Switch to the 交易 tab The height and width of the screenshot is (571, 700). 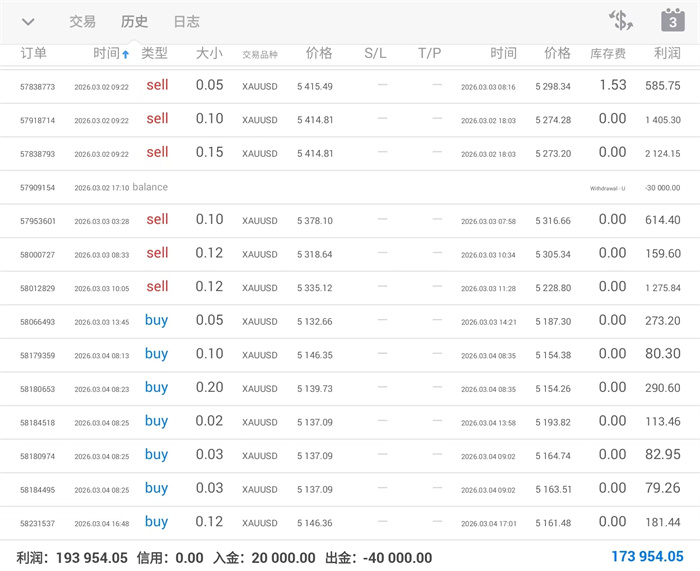(x=83, y=22)
